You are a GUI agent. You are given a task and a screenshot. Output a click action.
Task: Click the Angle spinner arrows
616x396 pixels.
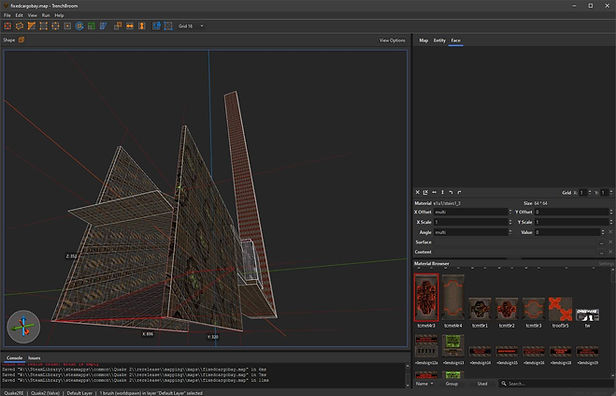click(x=510, y=232)
